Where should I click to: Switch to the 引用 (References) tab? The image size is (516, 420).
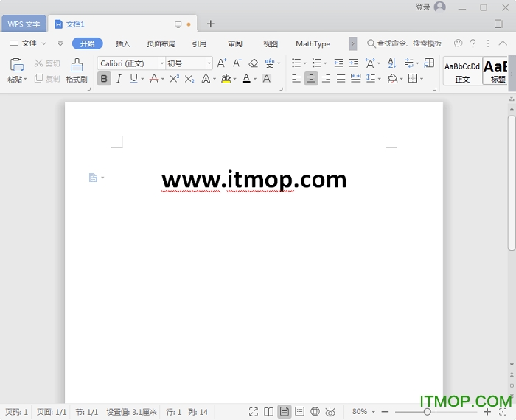coord(199,43)
